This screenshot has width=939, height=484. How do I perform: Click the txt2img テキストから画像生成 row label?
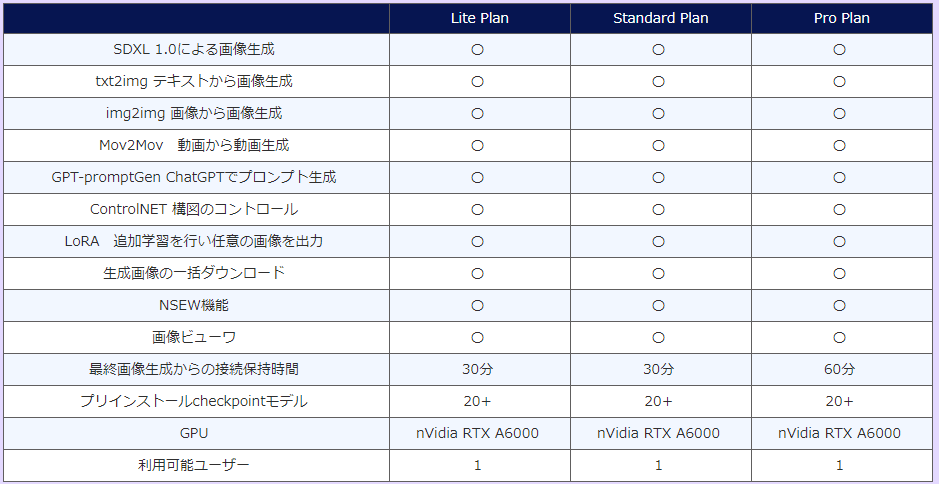pyautogui.click(x=194, y=81)
